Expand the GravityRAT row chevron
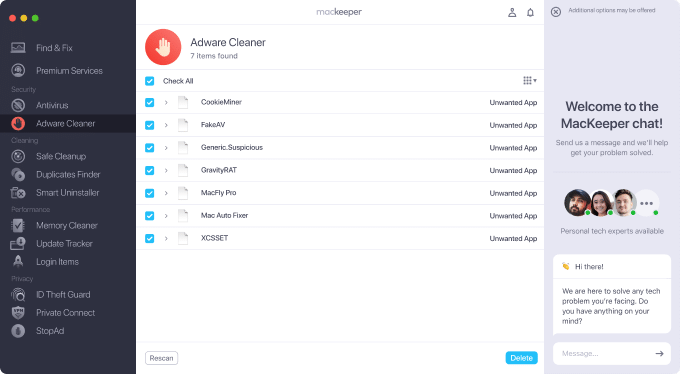This screenshot has height=374, width=680. [166, 170]
